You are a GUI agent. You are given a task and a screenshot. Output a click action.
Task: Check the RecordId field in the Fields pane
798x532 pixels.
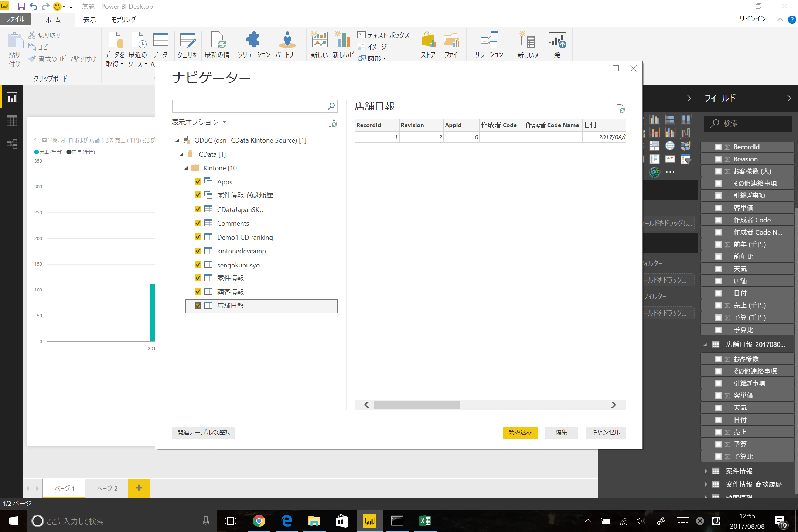point(718,147)
